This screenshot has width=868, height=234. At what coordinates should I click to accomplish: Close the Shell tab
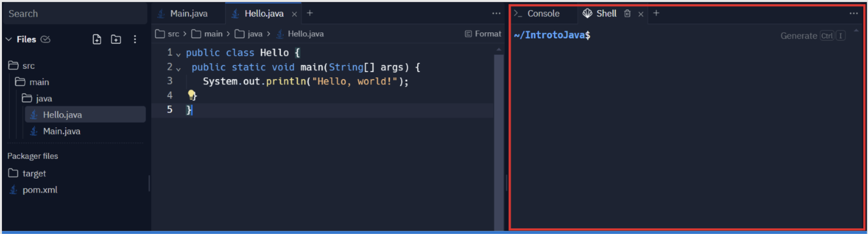point(641,14)
